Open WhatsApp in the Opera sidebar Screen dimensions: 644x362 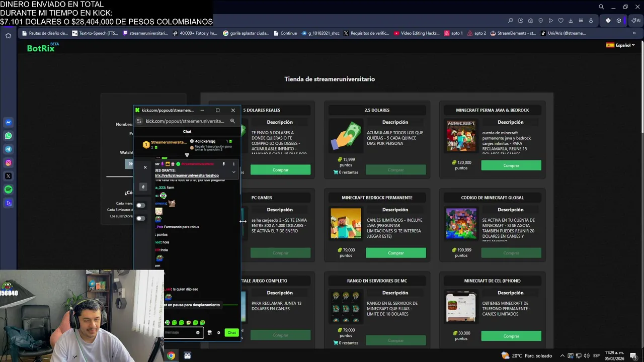coord(9,136)
